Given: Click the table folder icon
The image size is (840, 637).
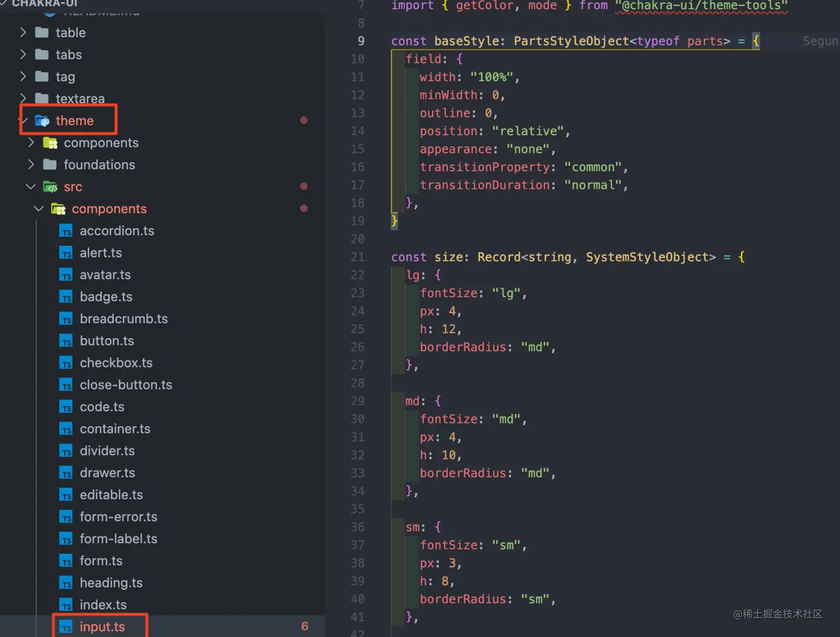Looking at the screenshot, I should [x=42, y=32].
